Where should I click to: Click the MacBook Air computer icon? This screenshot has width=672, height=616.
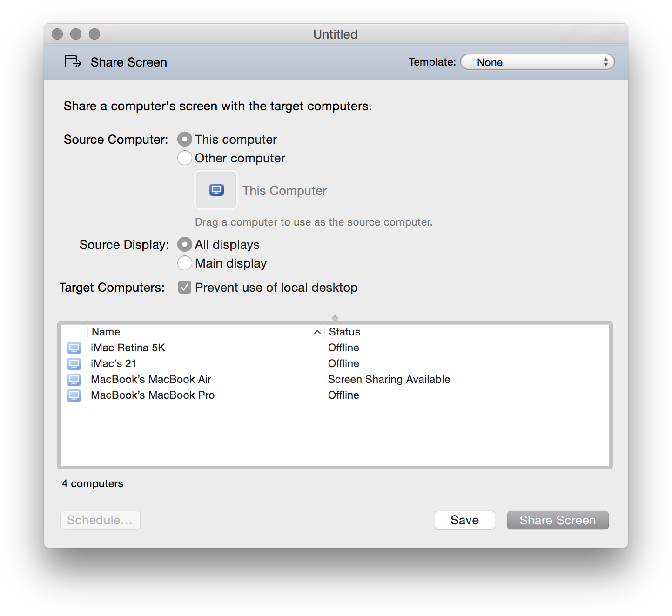[74, 379]
